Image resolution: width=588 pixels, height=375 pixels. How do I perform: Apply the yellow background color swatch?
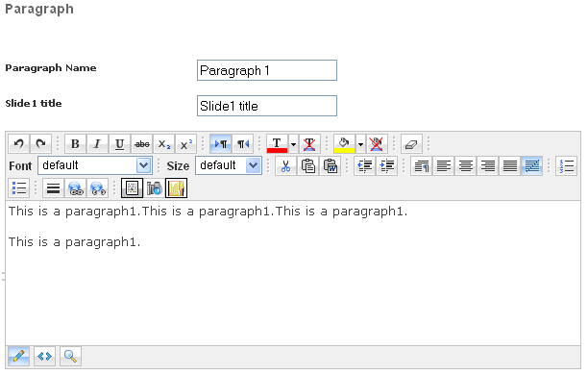[x=344, y=144]
